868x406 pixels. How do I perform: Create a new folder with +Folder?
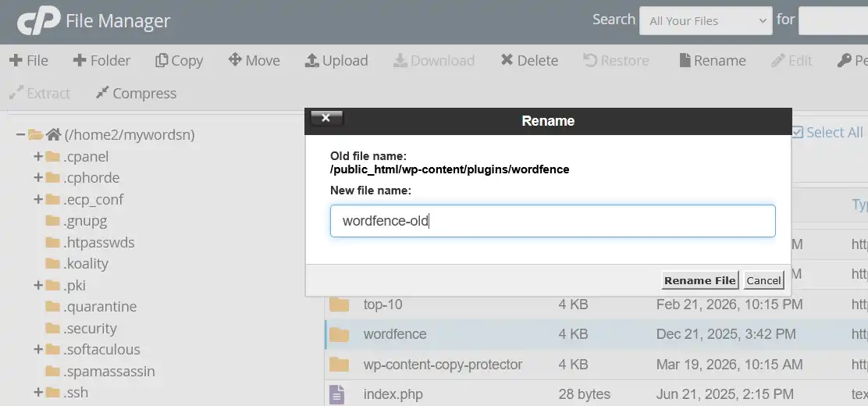pyautogui.click(x=101, y=60)
